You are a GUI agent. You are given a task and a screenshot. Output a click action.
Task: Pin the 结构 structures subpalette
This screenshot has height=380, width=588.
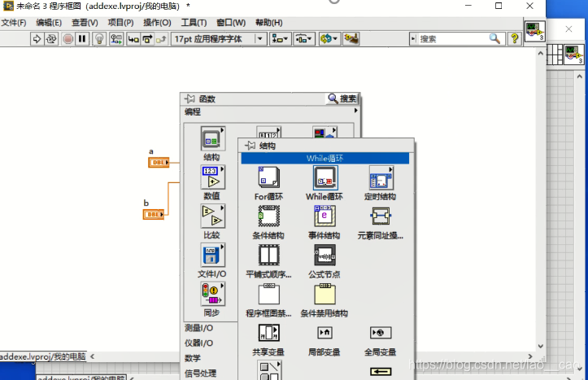click(250, 146)
